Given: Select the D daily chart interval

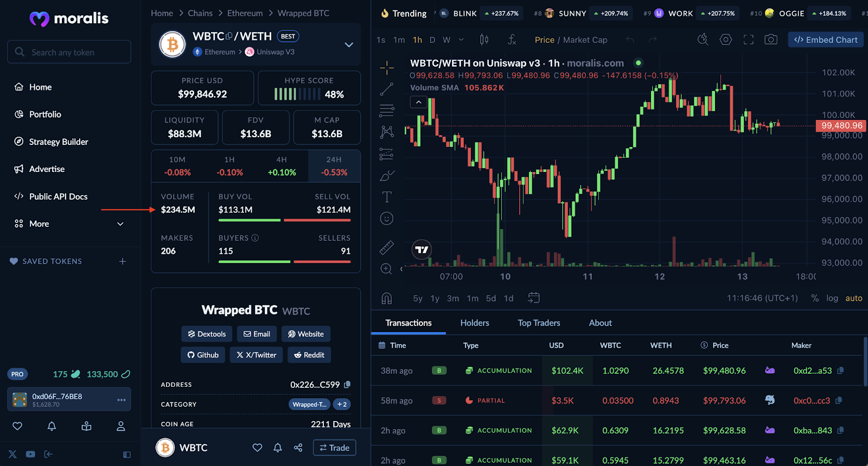Looking at the screenshot, I should [x=432, y=40].
